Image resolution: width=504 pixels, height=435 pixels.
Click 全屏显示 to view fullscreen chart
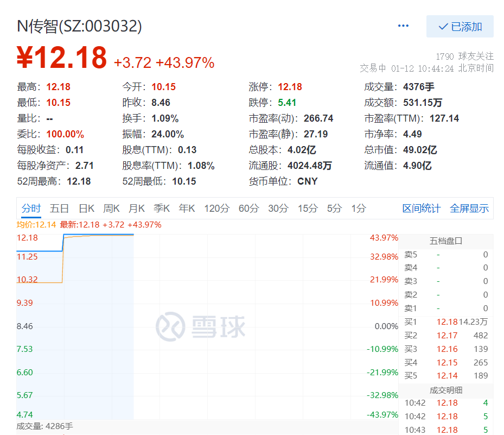pyautogui.click(x=469, y=209)
